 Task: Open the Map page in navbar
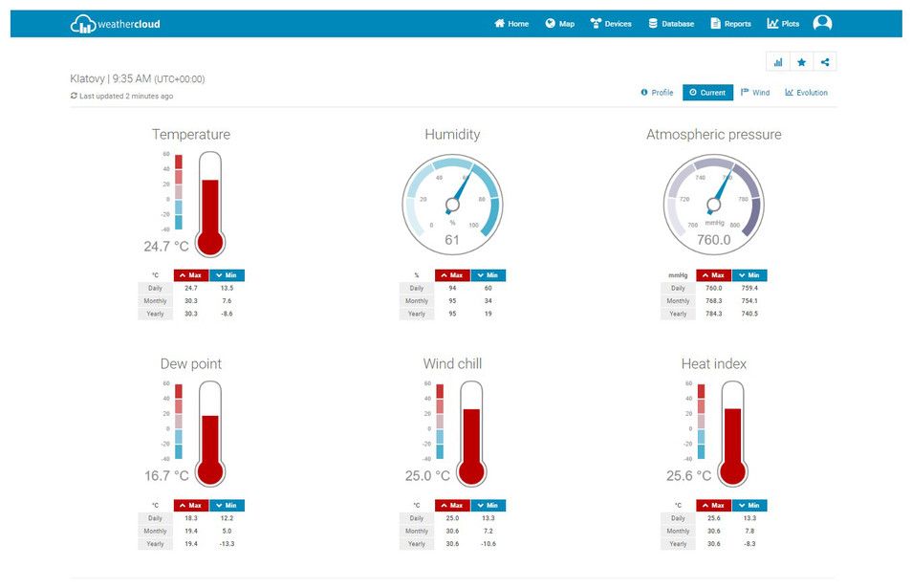(x=559, y=24)
